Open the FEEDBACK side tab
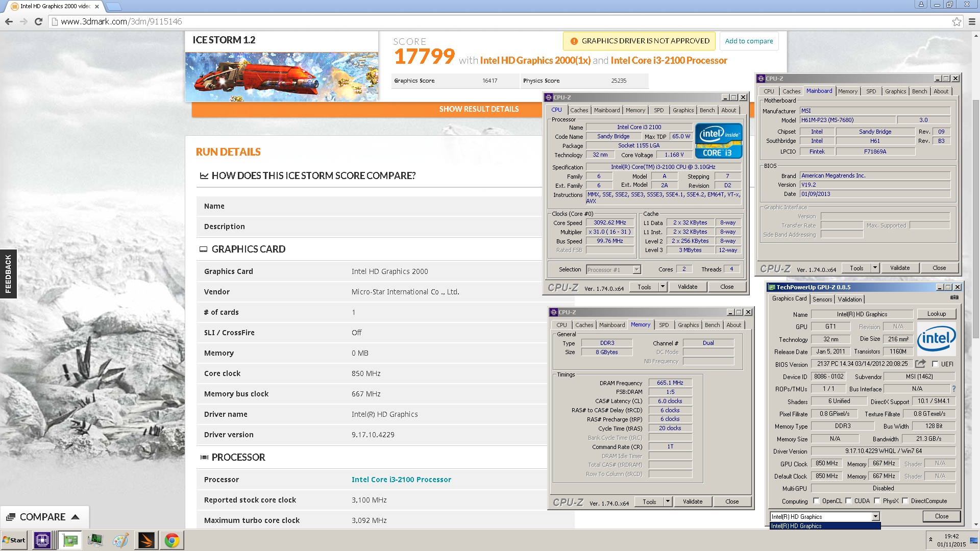The image size is (980, 551). (8, 273)
